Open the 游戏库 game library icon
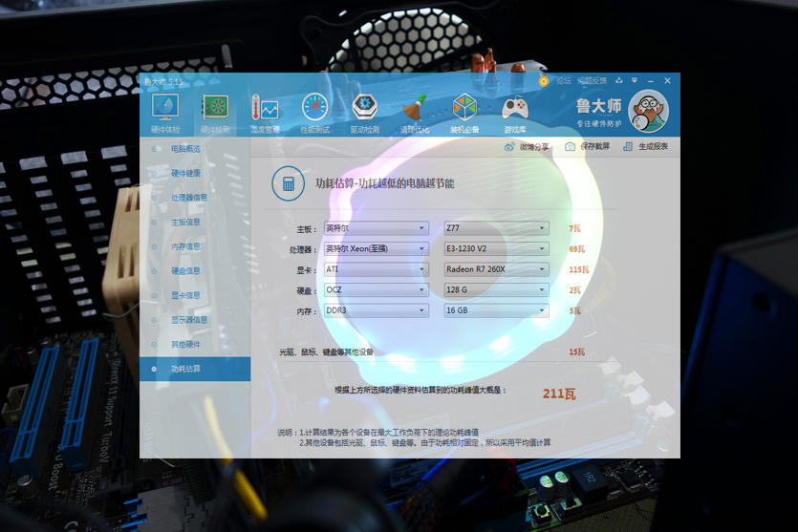 pyautogui.click(x=515, y=108)
